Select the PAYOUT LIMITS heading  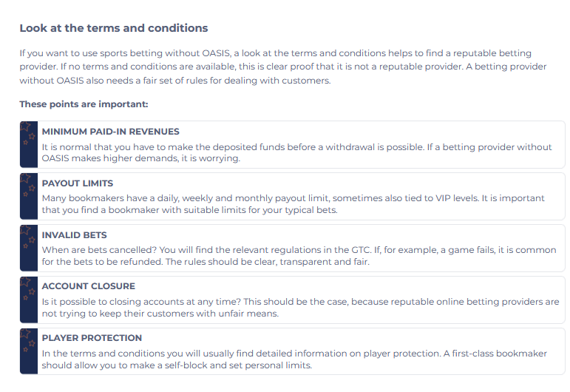[78, 183]
